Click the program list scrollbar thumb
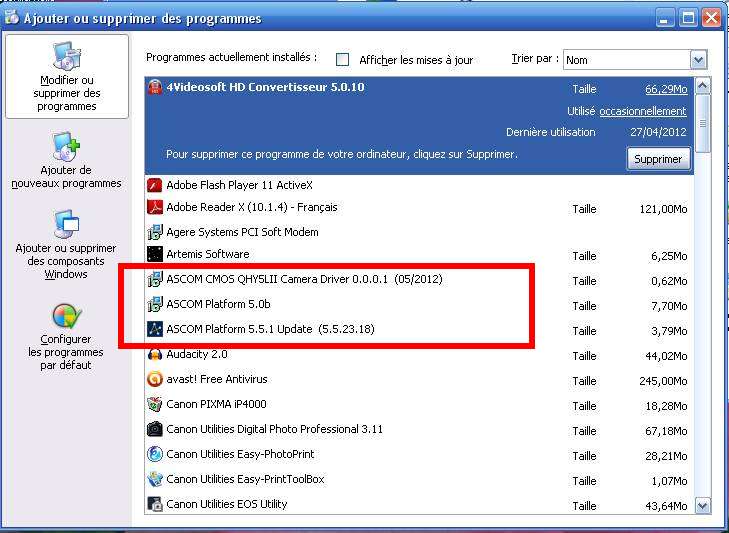The image size is (729, 533). point(702,124)
